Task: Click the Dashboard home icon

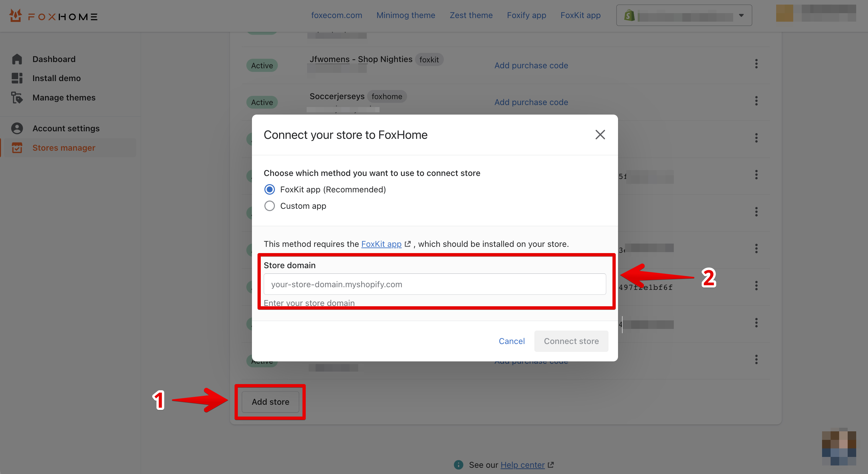Action: click(17, 59)
